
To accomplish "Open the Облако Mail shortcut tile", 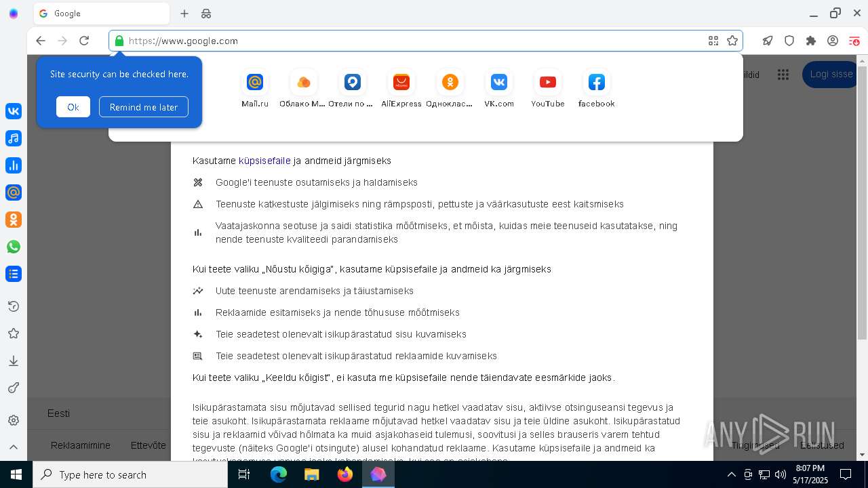I will pos(303,89).
